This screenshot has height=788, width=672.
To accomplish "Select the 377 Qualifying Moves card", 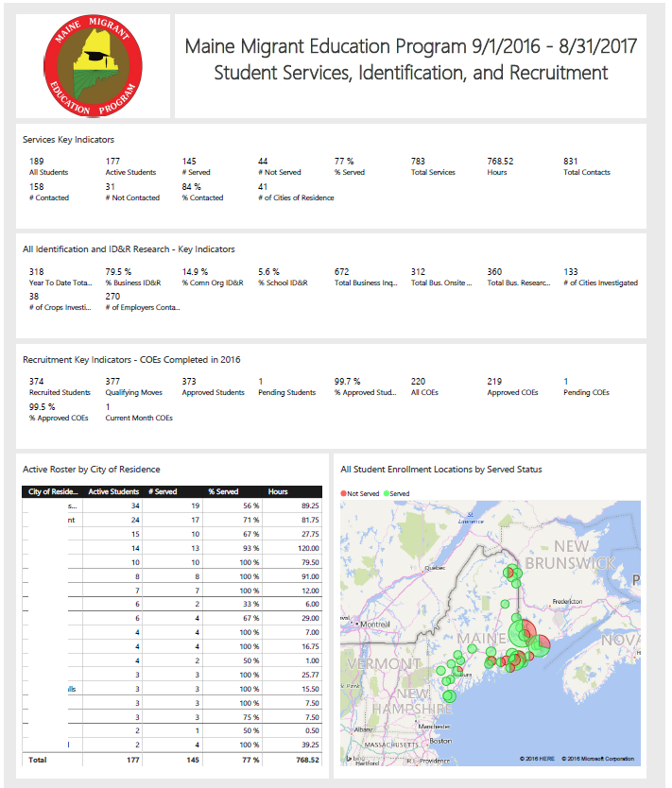I will coord(133,386).
